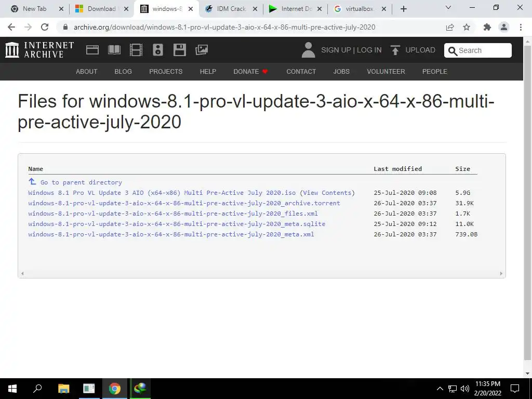Open the _files.xml file link

173,214
